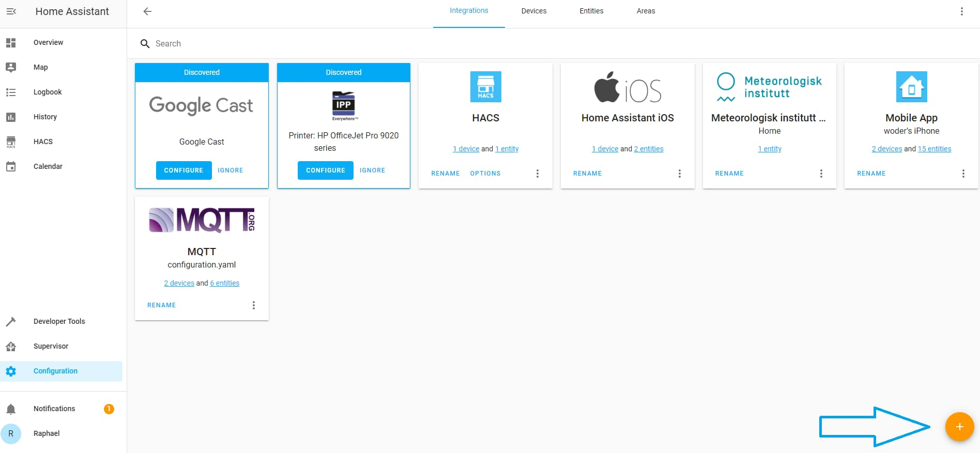The image size is (980, 453).
Task: Click the search magnifier icon
Action: tap(145, 44)
